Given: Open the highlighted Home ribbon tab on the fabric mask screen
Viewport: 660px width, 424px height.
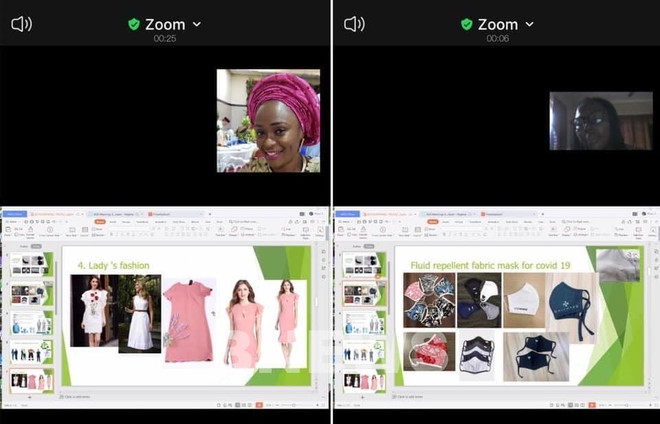Looking at the screenshot, I should coord(432,222).
